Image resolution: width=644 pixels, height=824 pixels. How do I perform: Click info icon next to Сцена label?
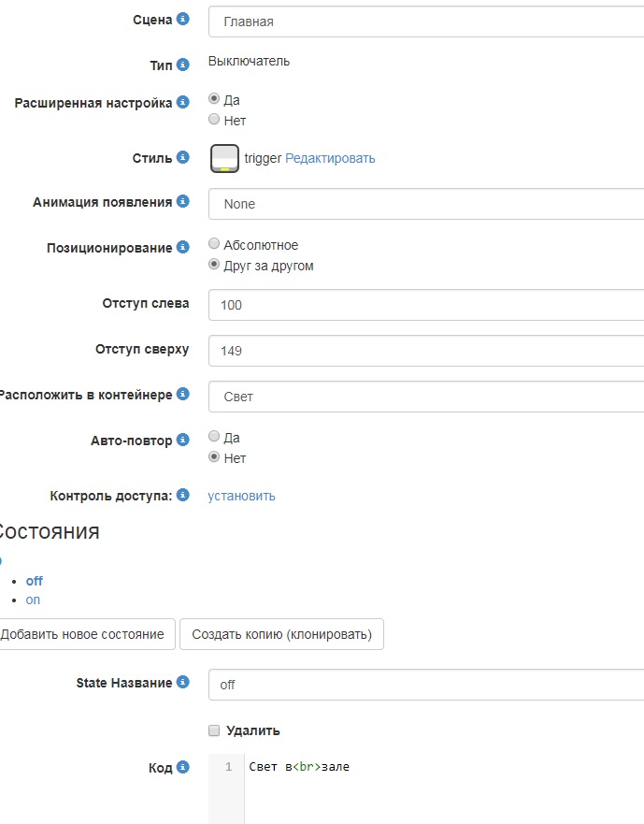click(183, 20)
